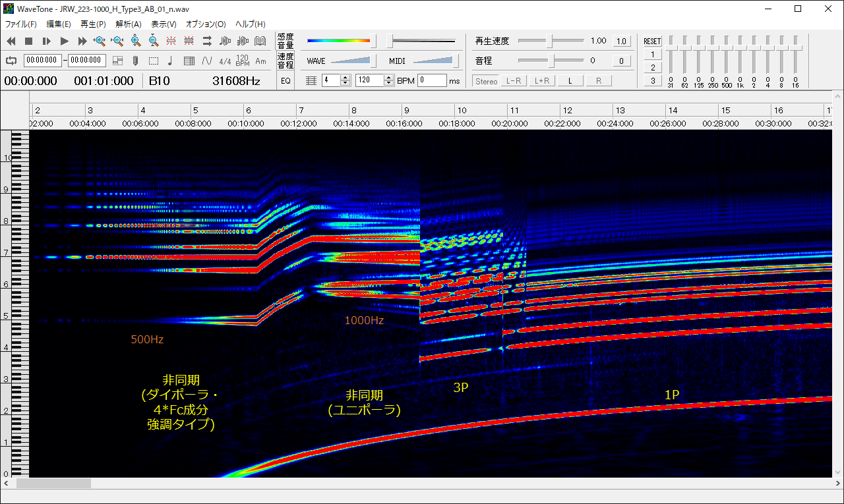Toggle the loop playback icon
Image resolution: width=844 pixels, height=504 pixels.
(11, 61)
